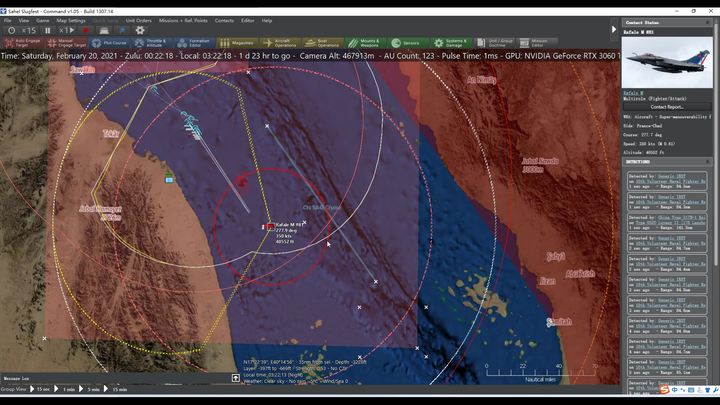Click the Plot Course button
Image resolution: width=720 pixels, height=405 pixels.
click(109, 43)
